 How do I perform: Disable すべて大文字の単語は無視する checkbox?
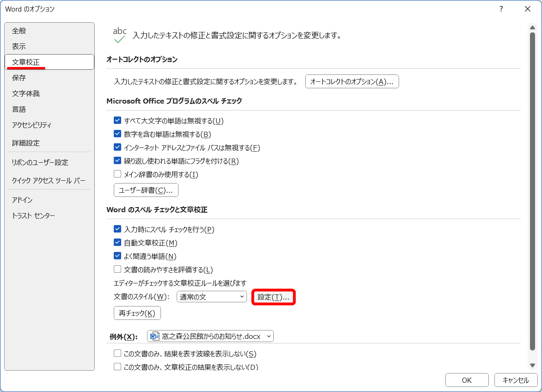pyautogui.click(x=117, y=120)
